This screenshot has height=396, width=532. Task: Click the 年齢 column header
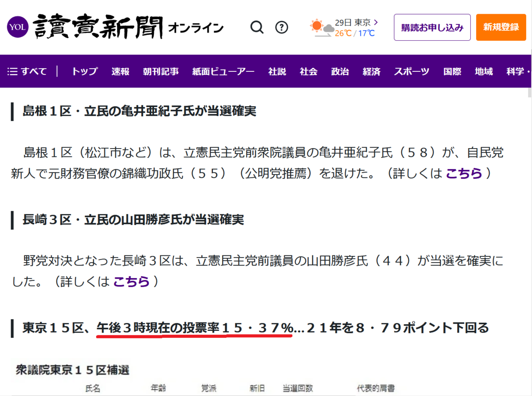click(158, 388)
